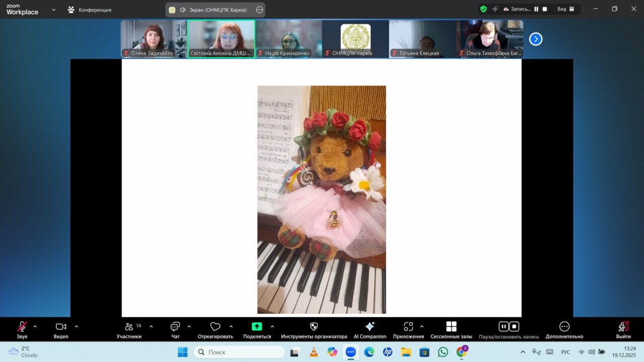Open the Участники participants panel
Viewport: 644px width, 362px height.
[x=129, y=327]
